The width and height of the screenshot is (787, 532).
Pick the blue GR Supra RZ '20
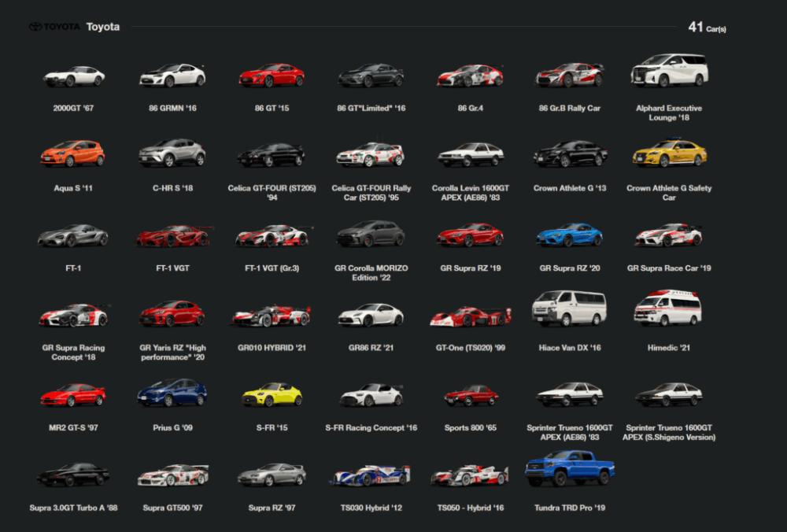[x=569, y=235]
